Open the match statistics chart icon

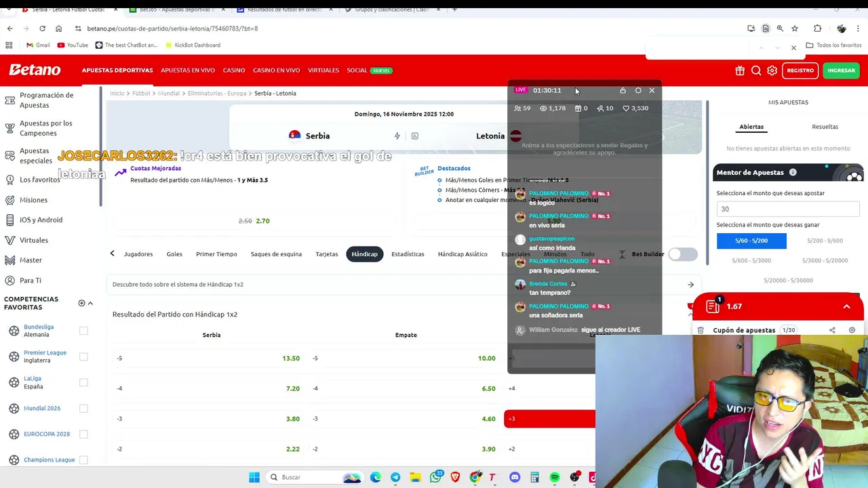[x=414, y=136]
